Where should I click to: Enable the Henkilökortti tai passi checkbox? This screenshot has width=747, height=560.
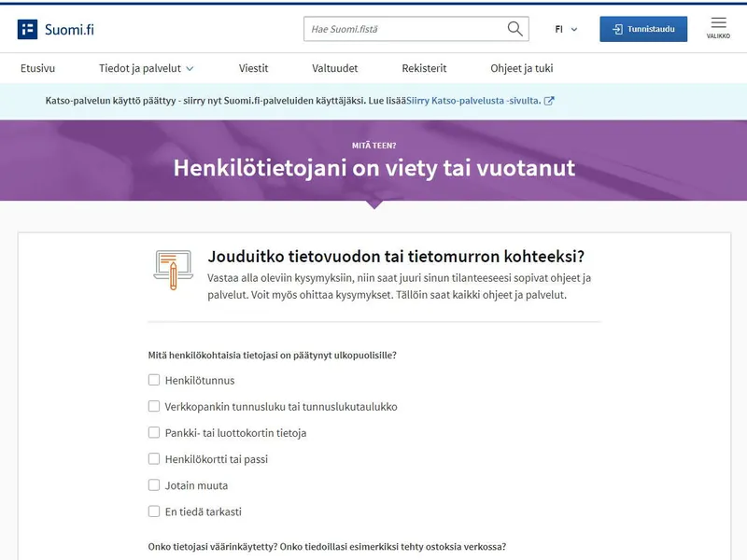point(154,458)
